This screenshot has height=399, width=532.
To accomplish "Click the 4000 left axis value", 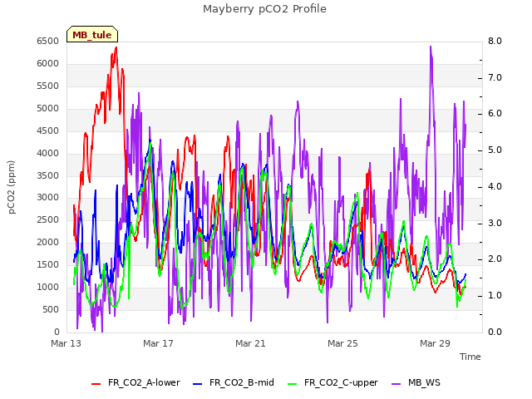I will [48, 153].
